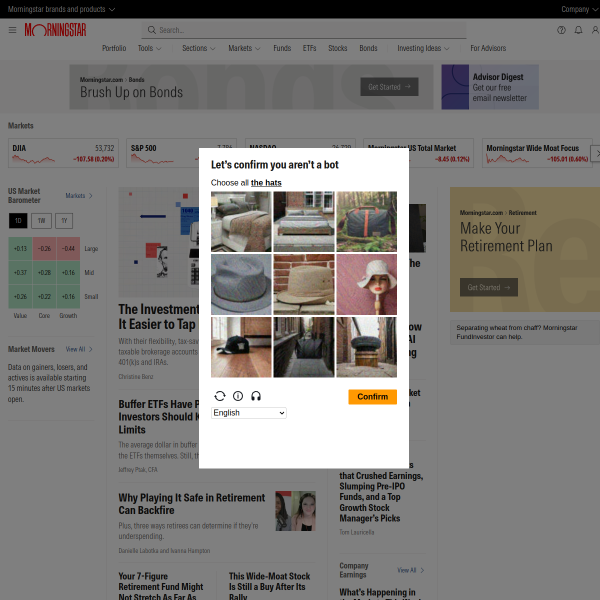Expand Morningstar brands and products dropdown
The height and width of the screenshot is (600, 600).
(x=61, y=9)
